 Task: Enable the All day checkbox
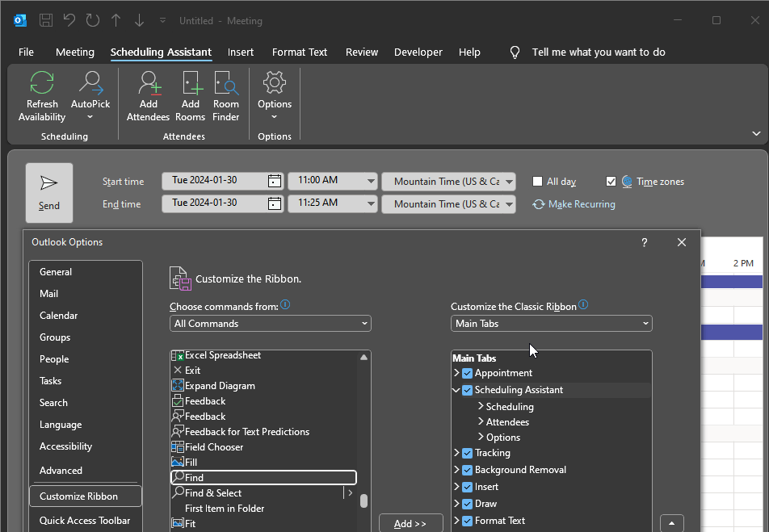click(x=538, y=182)
